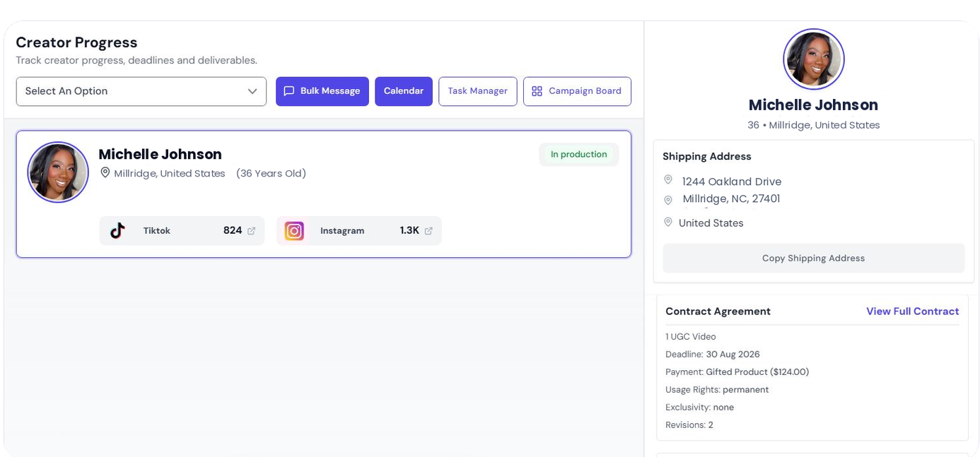Click the pin icon beside 1244 Oakland Drive

(x=668, y=180)
